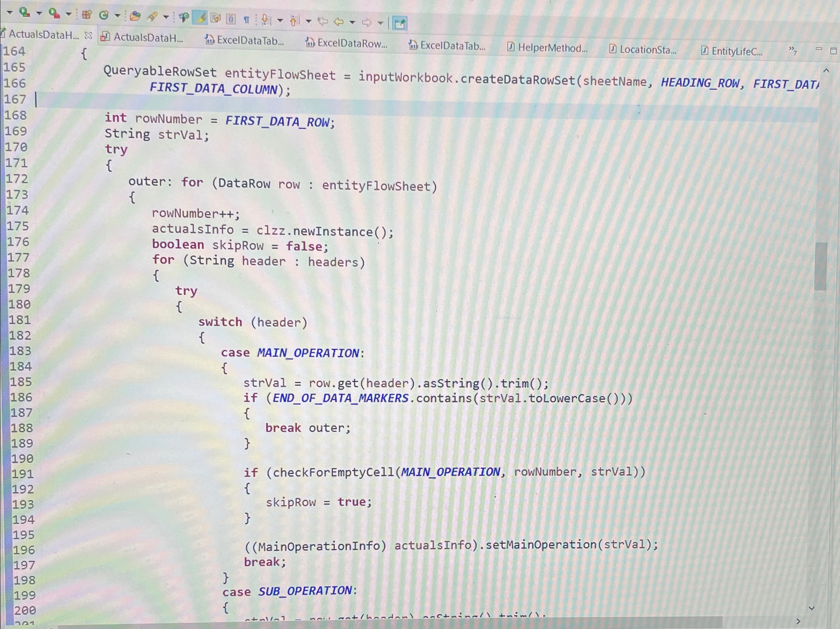Click the Run Last Tool icon

point(54,14)
